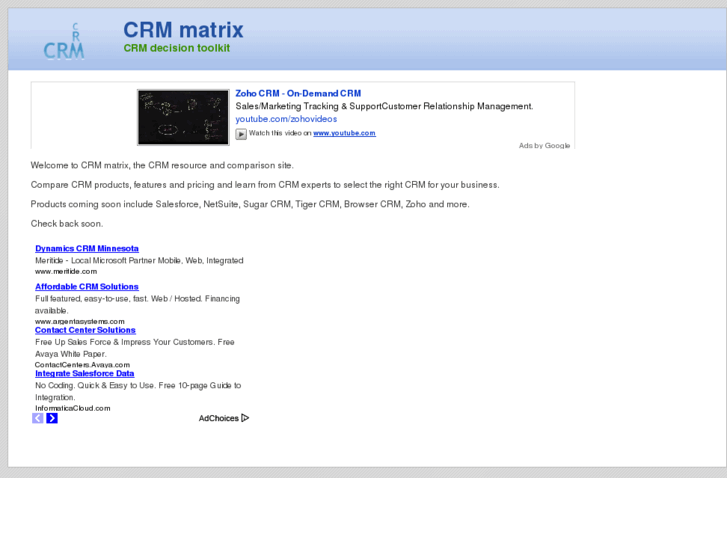Click the AdChoices triangle icon

(x=245, y=418)
